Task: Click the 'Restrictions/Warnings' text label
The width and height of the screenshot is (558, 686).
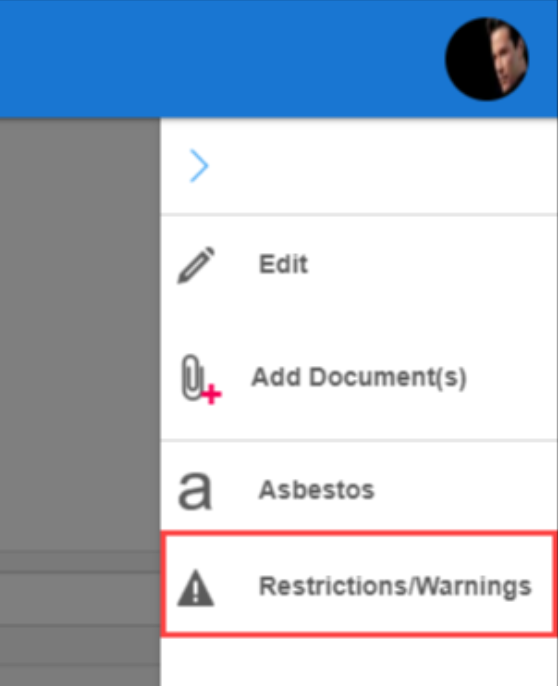Action: [395, 587]
